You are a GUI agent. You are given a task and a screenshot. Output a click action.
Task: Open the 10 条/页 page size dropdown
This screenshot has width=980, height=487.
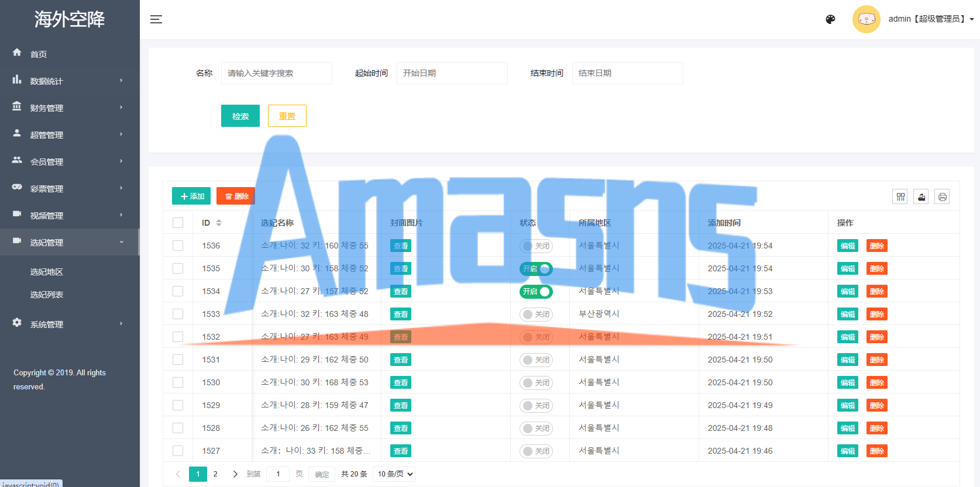point(394,474)
